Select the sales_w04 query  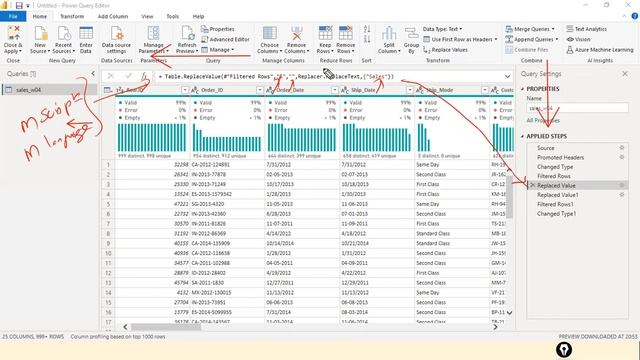click(x=49, y=90)
